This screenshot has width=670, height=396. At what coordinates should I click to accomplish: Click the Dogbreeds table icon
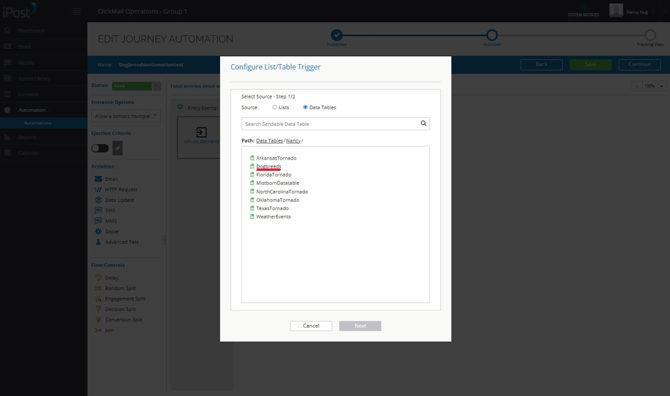252,166
